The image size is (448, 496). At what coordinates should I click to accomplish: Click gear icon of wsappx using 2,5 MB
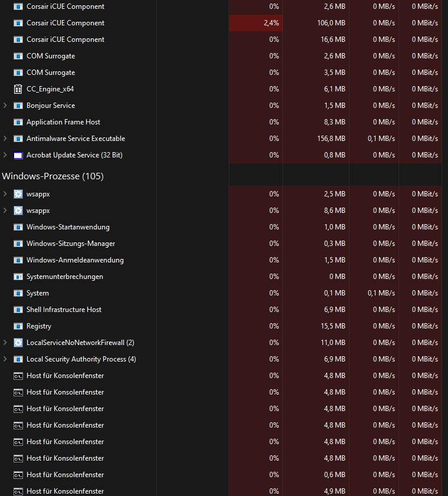click(18, 194)
